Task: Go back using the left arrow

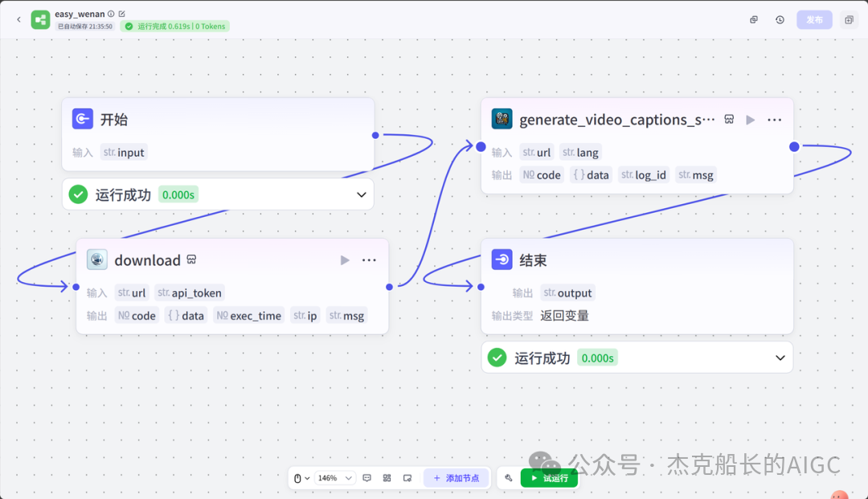Action: click(18, 19)
